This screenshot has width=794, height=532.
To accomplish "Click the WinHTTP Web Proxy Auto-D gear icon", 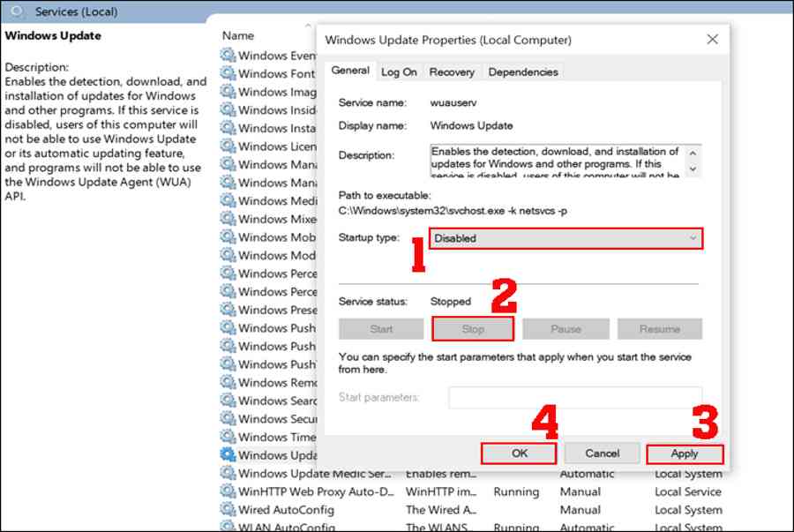I will point(228,491).
